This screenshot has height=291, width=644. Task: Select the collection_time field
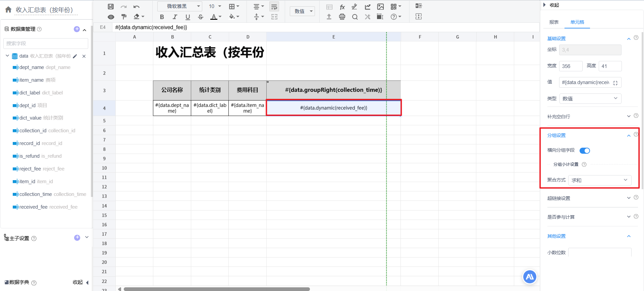pos(49,194)
